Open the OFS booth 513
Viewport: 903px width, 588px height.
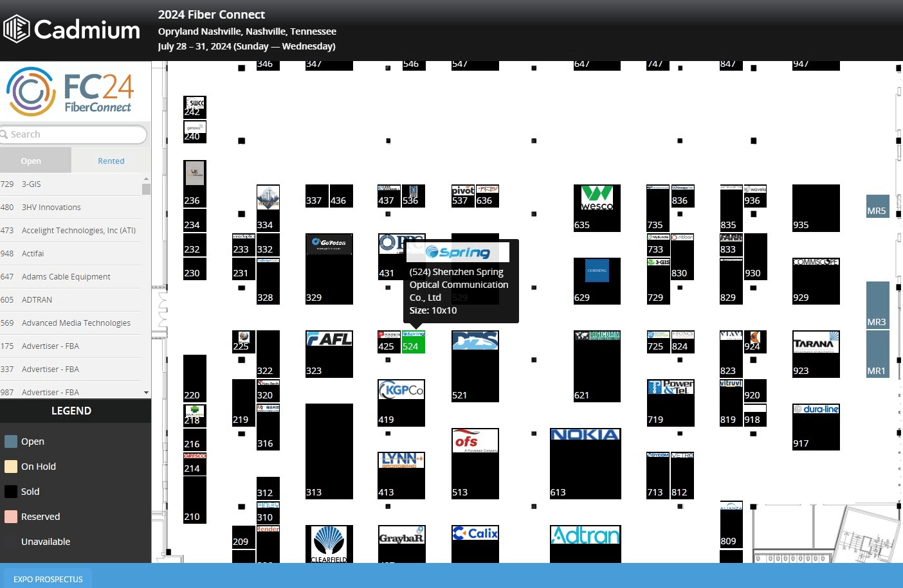pyautogui.click(x=475, y=463)
